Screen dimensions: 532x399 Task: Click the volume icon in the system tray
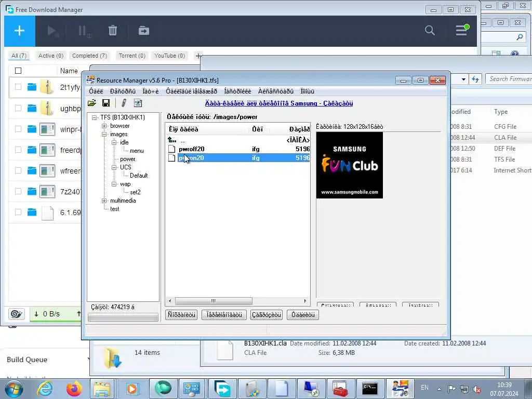point(477,389)
